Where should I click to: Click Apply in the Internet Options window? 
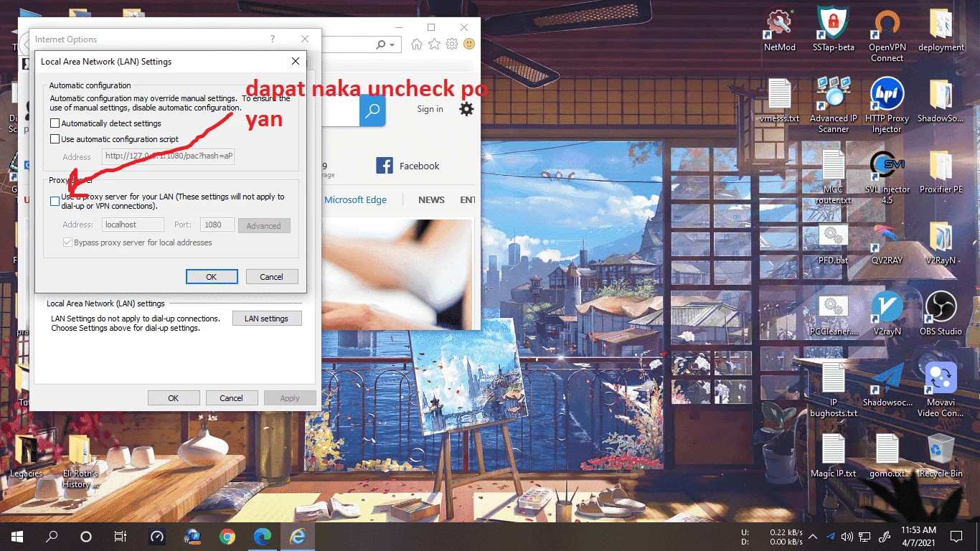(290, 398)
